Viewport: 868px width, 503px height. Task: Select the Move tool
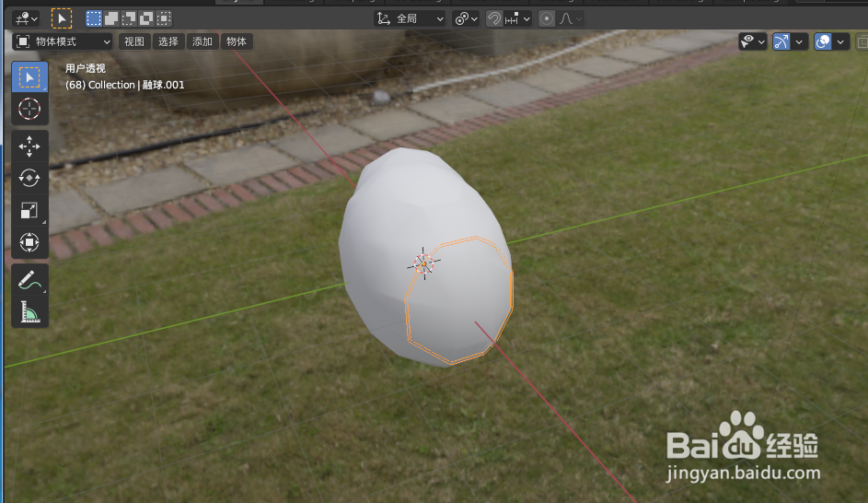point(29,146)
